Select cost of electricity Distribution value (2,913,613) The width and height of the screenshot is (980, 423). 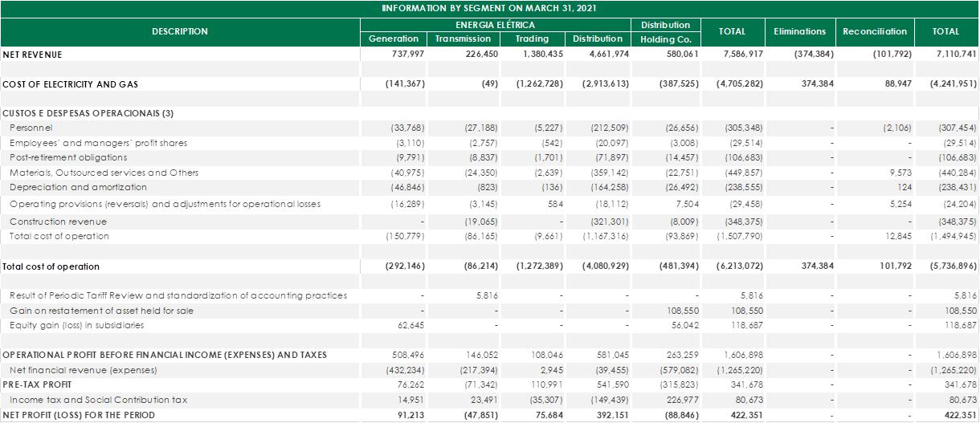(605, 84)
